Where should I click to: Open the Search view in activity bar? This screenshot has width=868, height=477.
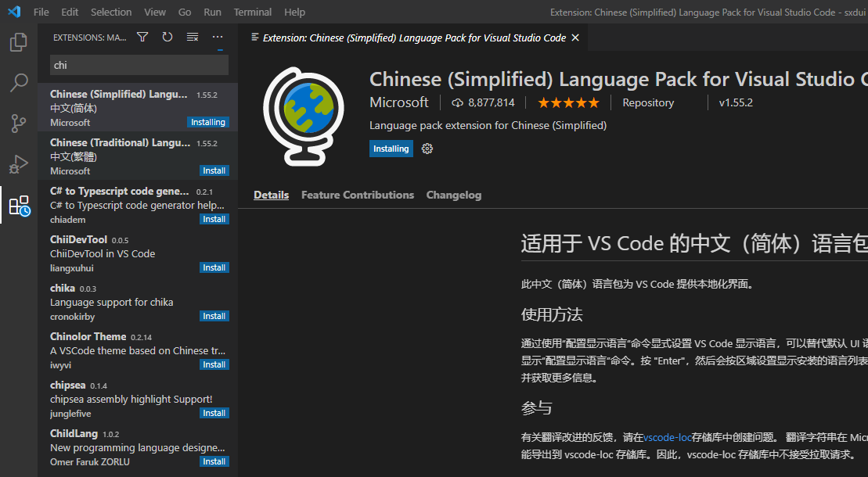click(18, 83)
